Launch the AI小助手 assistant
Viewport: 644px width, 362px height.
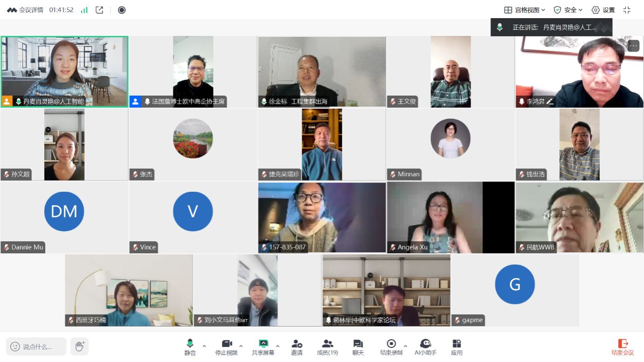[425, 347]
